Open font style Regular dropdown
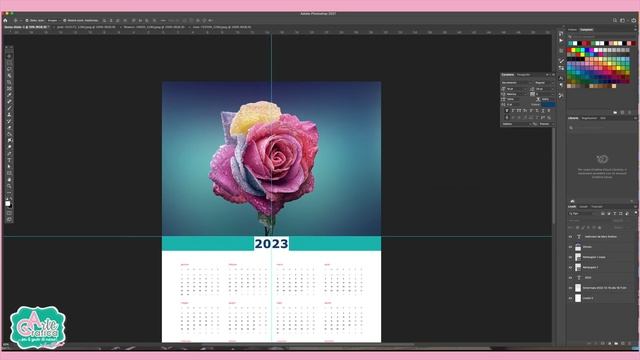640x360 pixels. [544, 82]
